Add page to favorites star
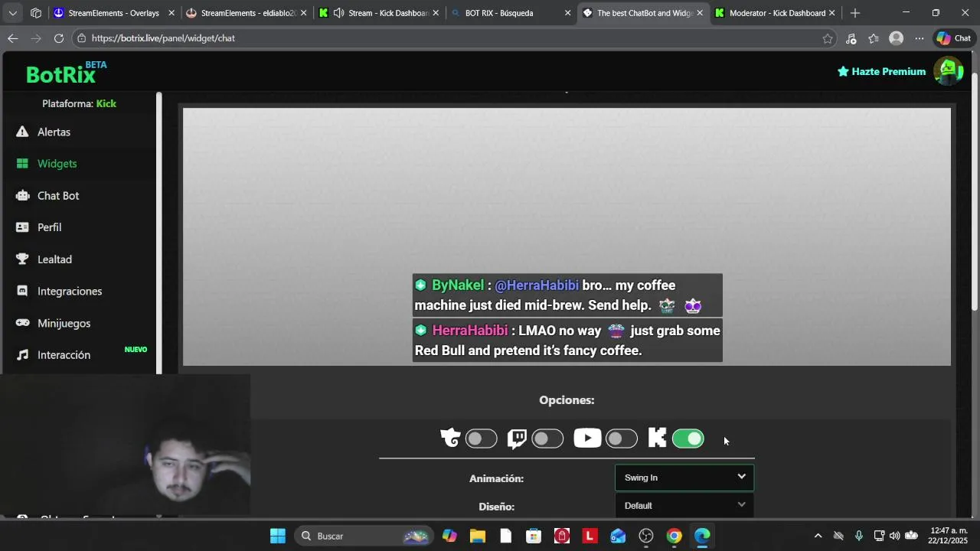The width and height of the screenshot is (980, 551). (828, 38)
